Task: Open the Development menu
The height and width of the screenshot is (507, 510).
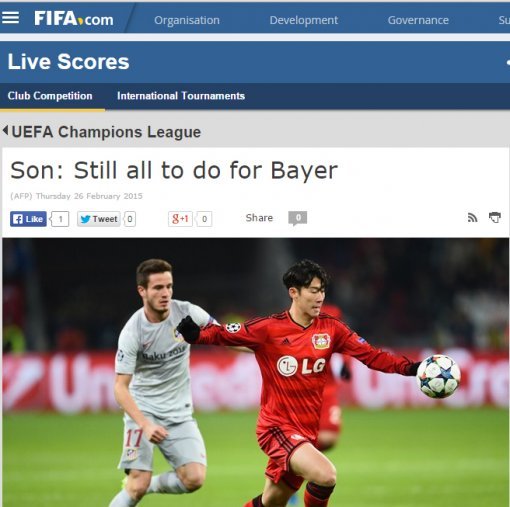Action: pyautogui.click(x=304, y=20)
